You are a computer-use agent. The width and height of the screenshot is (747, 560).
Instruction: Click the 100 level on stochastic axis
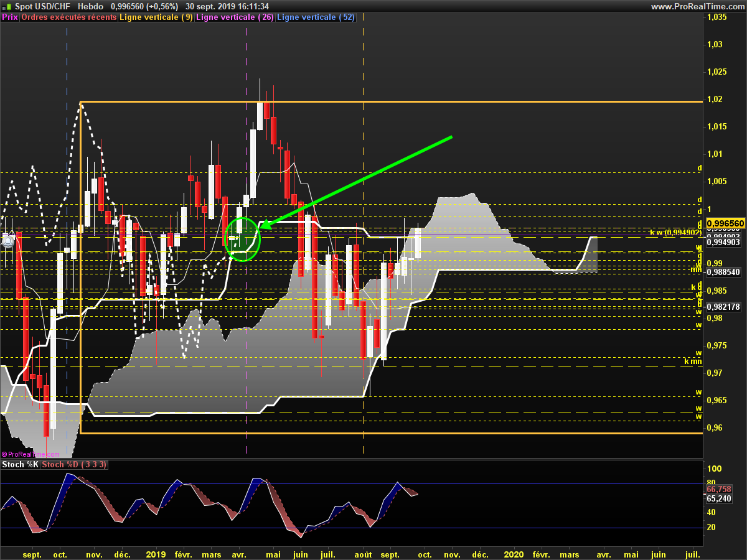[x=714, y=469]
